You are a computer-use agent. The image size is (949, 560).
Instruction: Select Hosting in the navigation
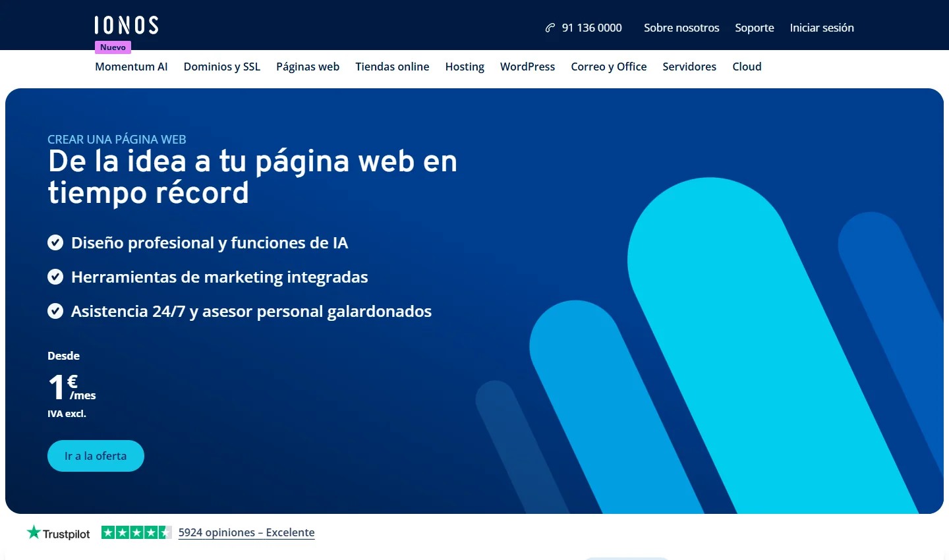[465, 67]
